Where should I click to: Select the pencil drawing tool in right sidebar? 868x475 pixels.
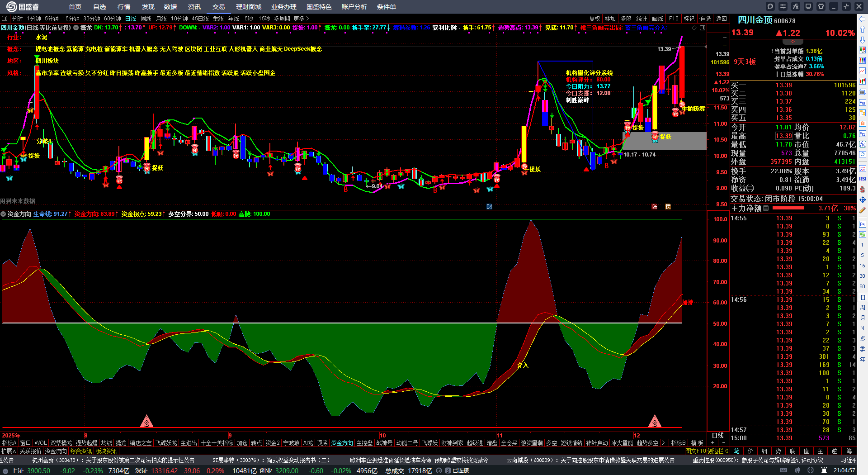coord(863,210)
